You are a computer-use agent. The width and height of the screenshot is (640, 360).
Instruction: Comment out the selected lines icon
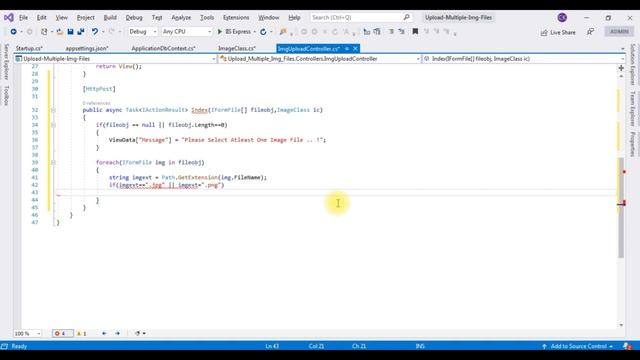[x=391, y=31]
